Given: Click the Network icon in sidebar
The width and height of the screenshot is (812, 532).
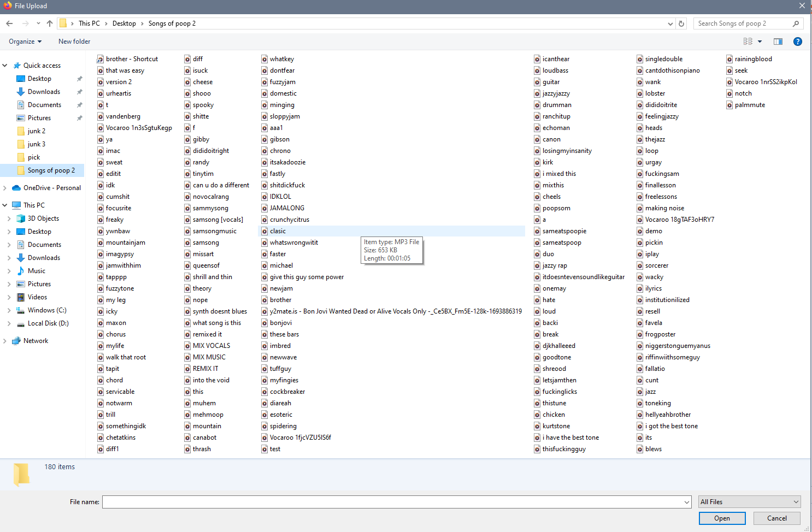Looking at the screenshot, I should 16,341.
